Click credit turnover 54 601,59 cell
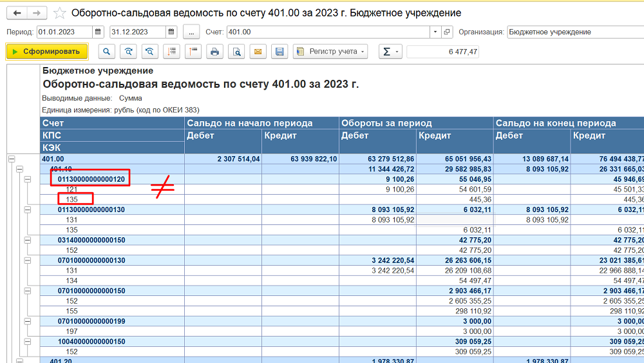This screenshot has width=644, height=363. click(x=455, y=189)
